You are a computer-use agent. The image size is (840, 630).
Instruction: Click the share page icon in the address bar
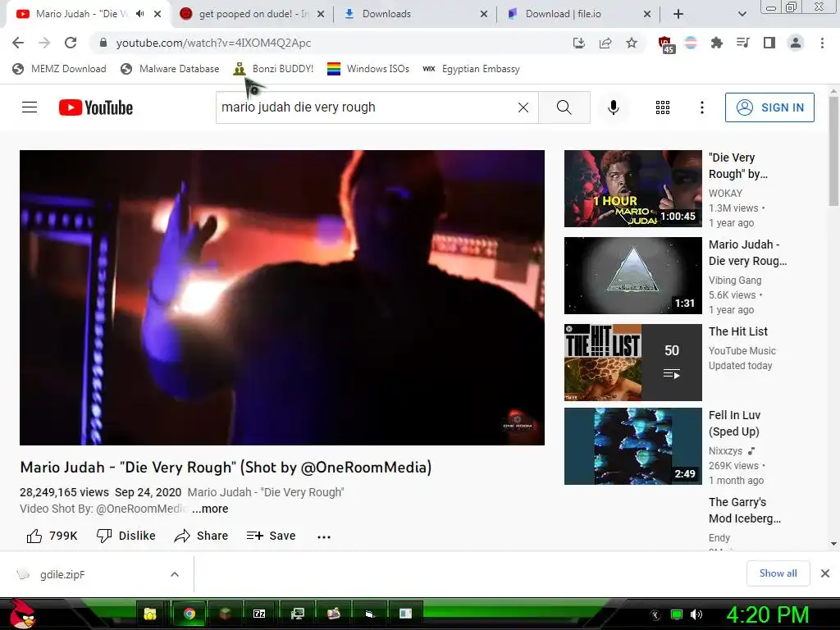click(x=605, y=43)
